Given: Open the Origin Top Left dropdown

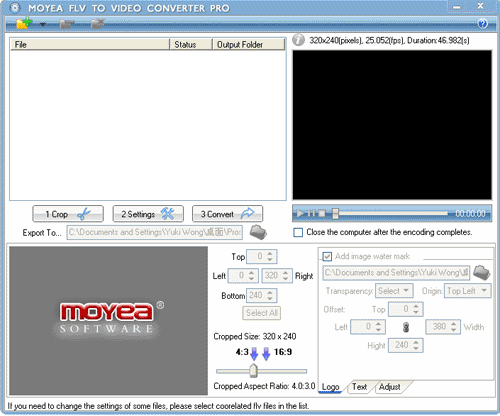Looking at the screenshot, I should point(468,291).
